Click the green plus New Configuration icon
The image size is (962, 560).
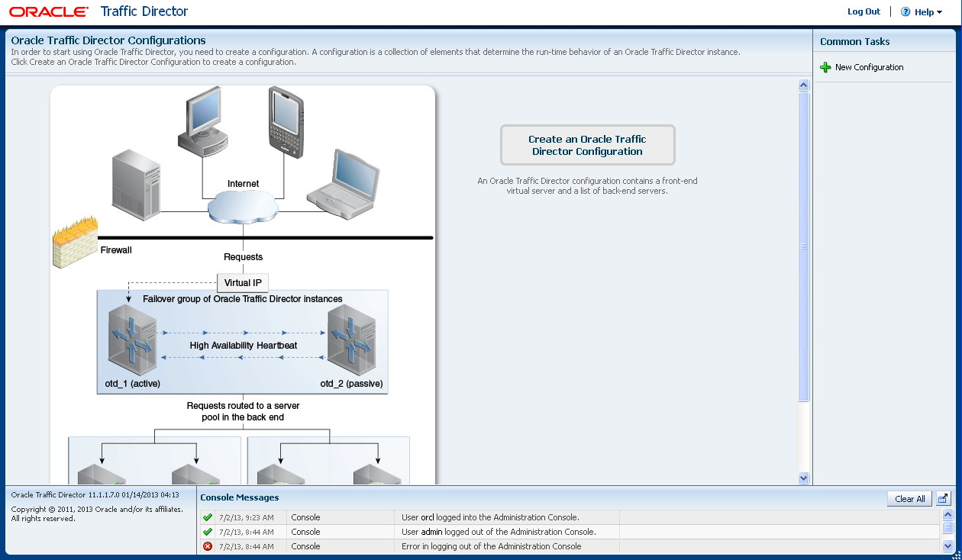[x=825, y=67]
